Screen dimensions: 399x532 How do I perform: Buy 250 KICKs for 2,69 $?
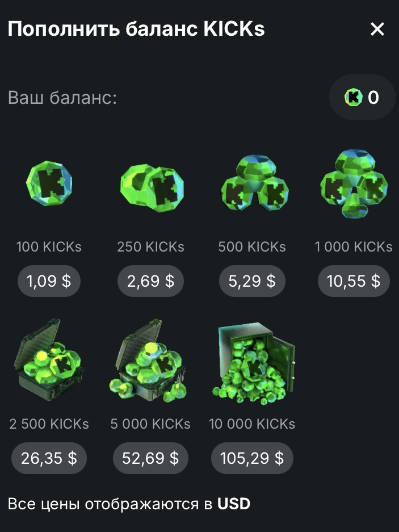point(150,281)
